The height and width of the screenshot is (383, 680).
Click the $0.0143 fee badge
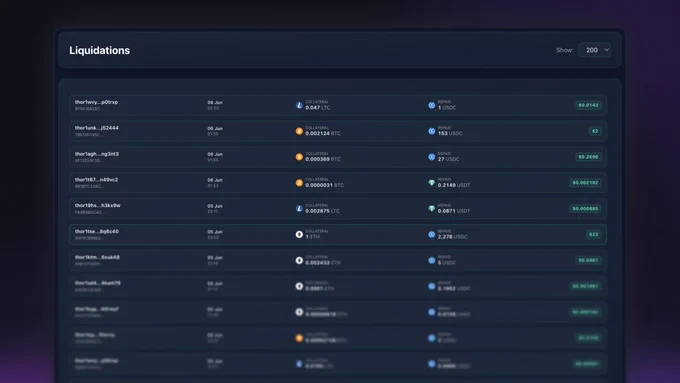(x=588, y=105)
